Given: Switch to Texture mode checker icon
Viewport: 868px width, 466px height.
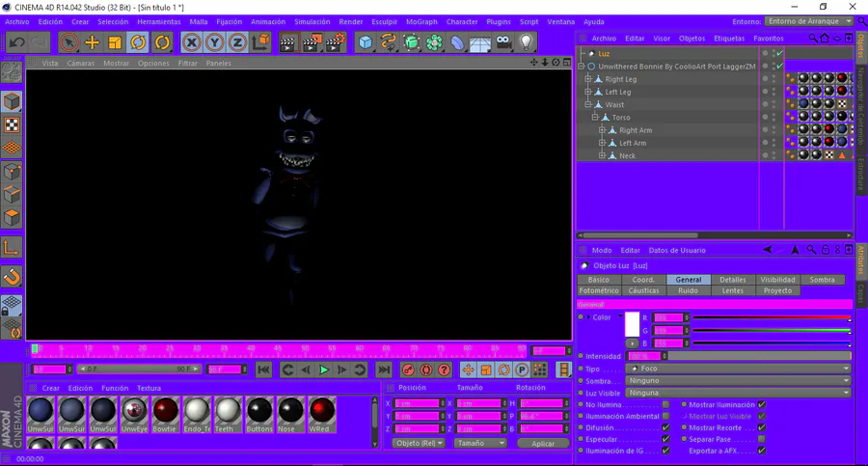Looking at the screenshot, I should pyautogui.click(x=13, y=125).
